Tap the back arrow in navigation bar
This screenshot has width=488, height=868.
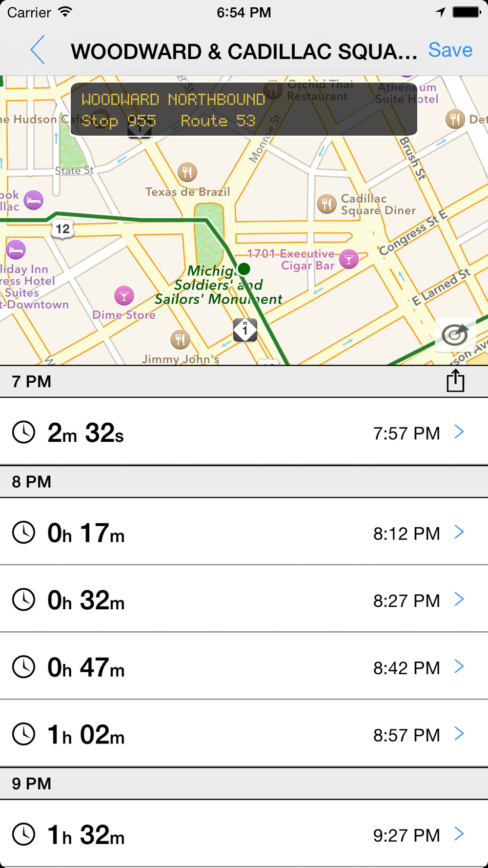point(38,50)
